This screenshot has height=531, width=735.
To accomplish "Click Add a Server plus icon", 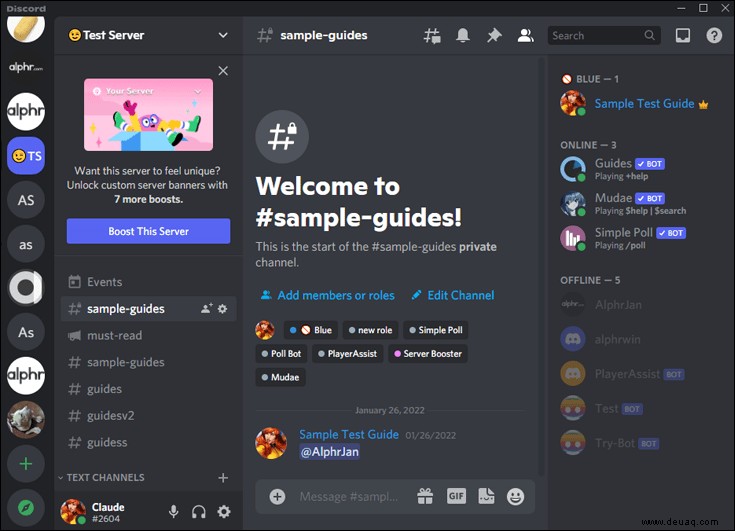I will 26,464.
